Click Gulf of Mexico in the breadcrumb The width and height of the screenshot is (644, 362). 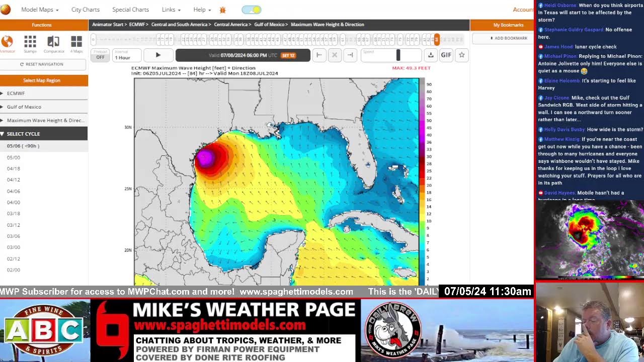(269, 24)
